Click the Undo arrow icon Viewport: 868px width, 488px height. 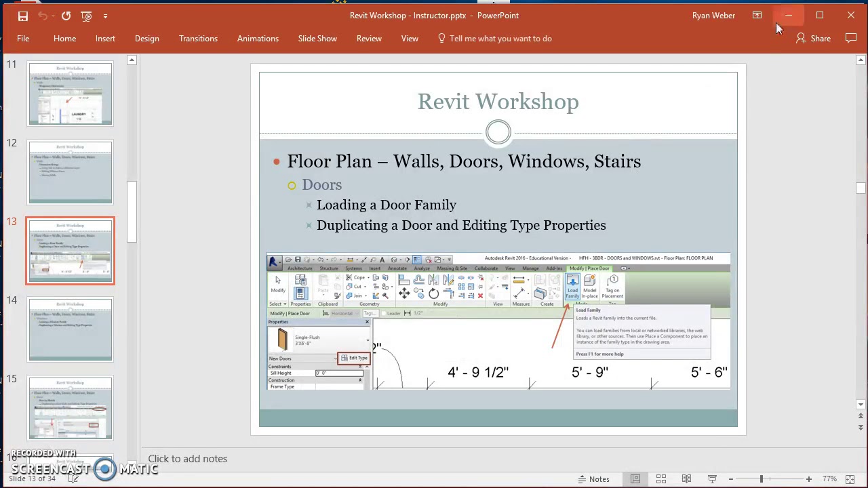click(x=43, y=16)
